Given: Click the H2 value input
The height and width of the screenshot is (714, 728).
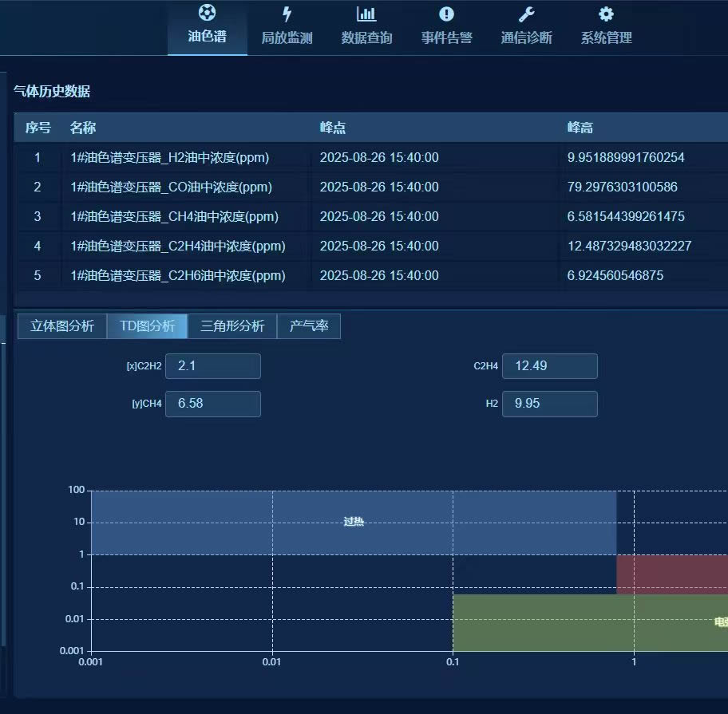Looking at the screenshot, I should (x=549, y=404).
